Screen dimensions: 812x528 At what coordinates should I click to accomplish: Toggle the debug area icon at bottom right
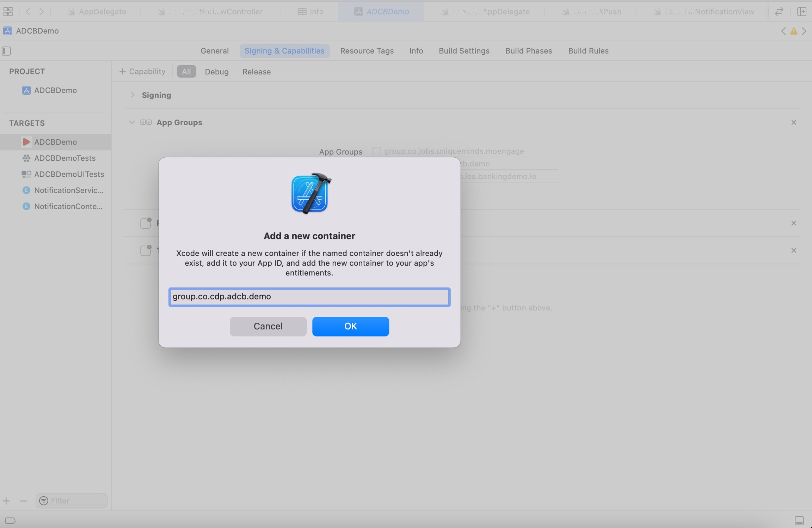point(799,520)
